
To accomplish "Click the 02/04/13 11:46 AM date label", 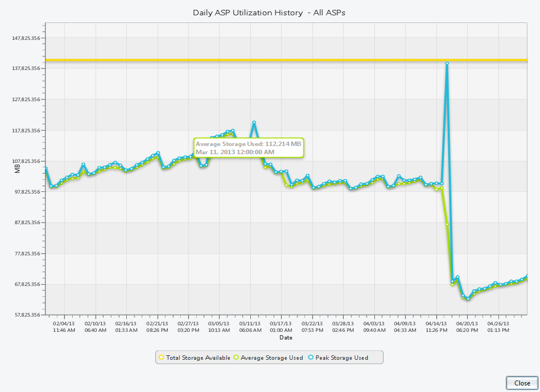I will (x=64, y=327).
